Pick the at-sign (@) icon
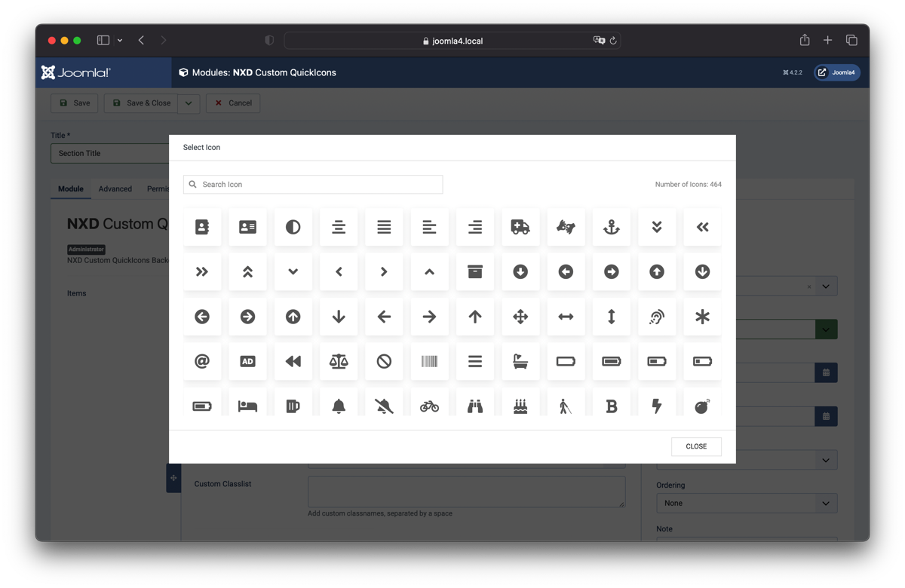The width and height of the screenshot is (905, 588). point(202,362)
